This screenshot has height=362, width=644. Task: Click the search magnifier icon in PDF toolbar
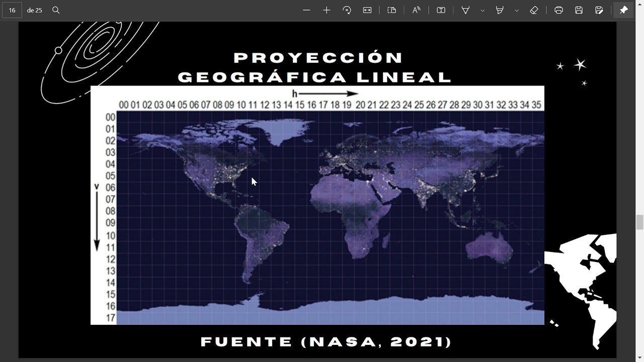pos(56,10)
